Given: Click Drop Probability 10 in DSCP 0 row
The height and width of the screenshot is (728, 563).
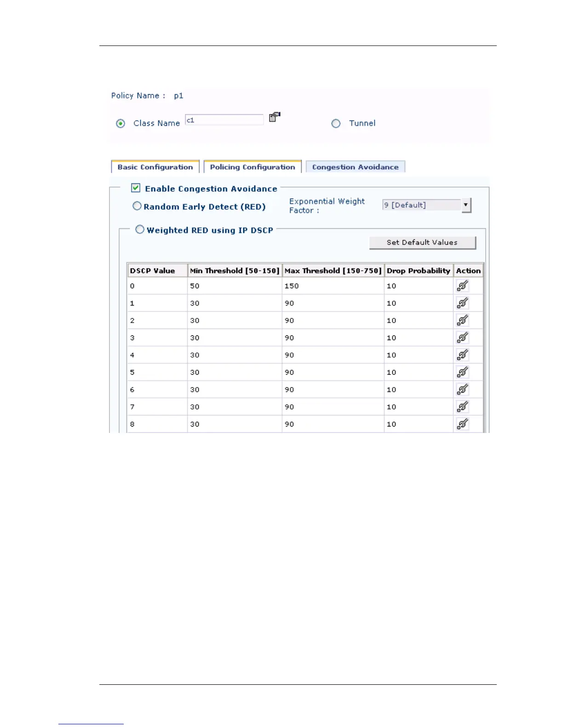Looking at the screenshot, I should tap(391, 286).
